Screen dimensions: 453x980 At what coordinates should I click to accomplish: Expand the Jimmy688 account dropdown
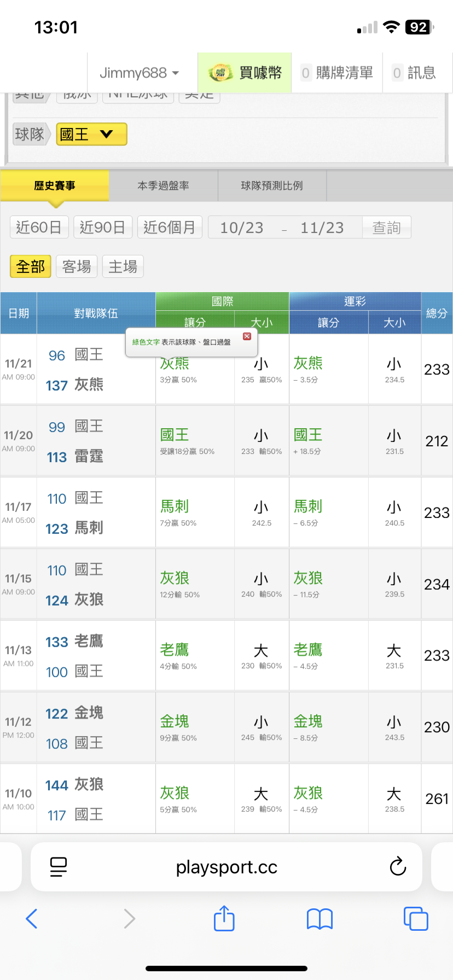(x=139, y=73)
